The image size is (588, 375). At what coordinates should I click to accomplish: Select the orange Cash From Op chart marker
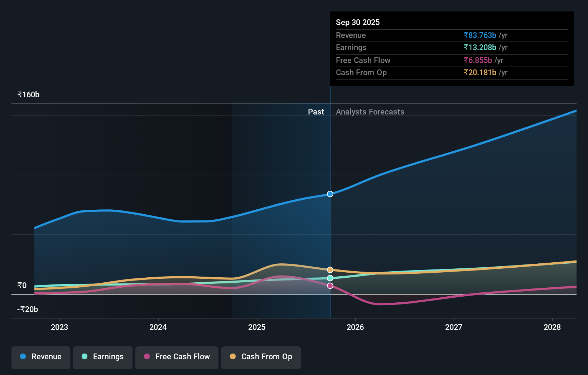click(330, 269)
